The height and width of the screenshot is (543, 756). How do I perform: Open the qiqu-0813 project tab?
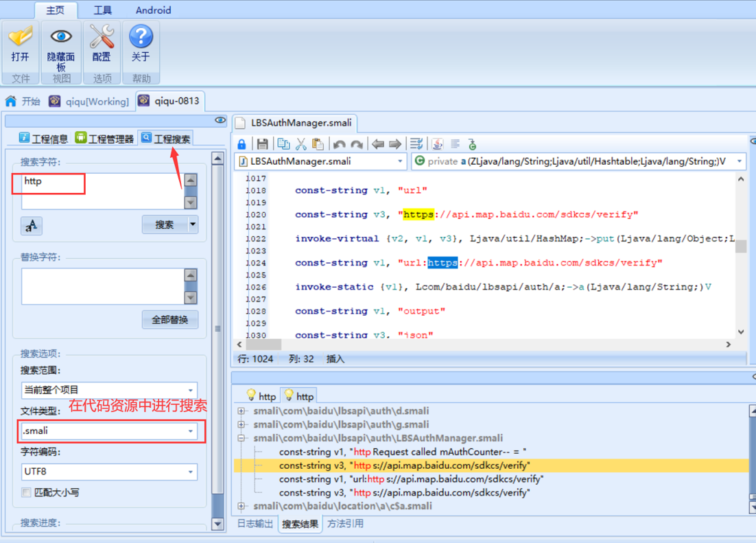[169, 101]
